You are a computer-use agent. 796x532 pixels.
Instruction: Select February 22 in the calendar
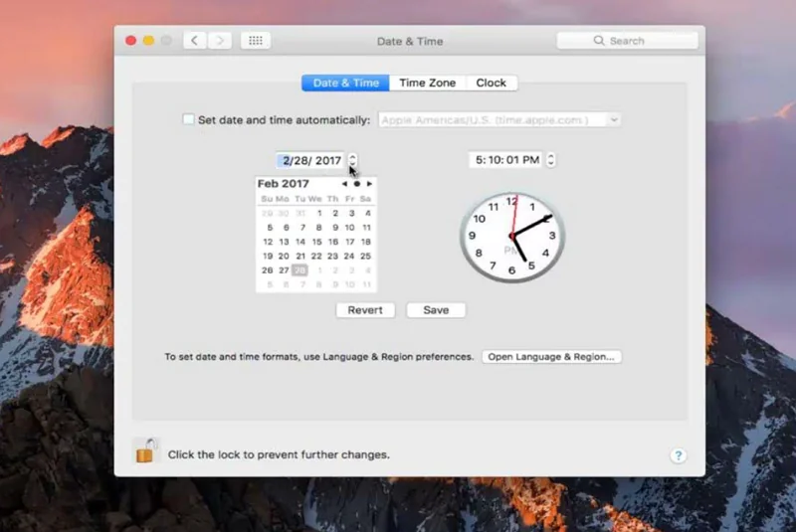pyautogui.click(x=316, y=257)
